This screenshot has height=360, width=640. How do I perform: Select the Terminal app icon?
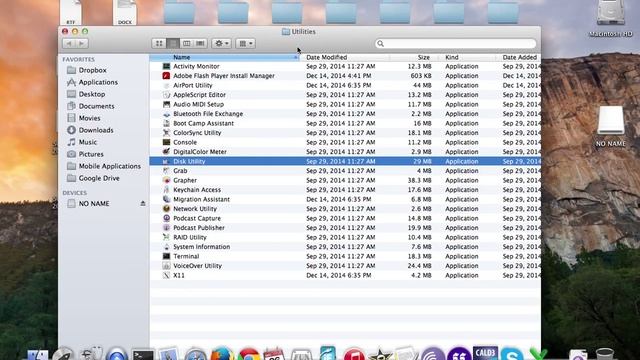166,256
